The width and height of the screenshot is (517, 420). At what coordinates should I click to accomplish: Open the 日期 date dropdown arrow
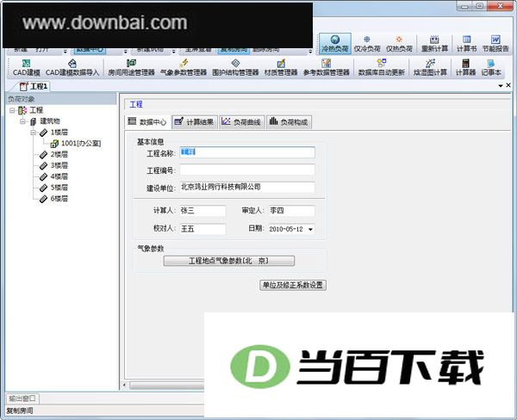310,229
